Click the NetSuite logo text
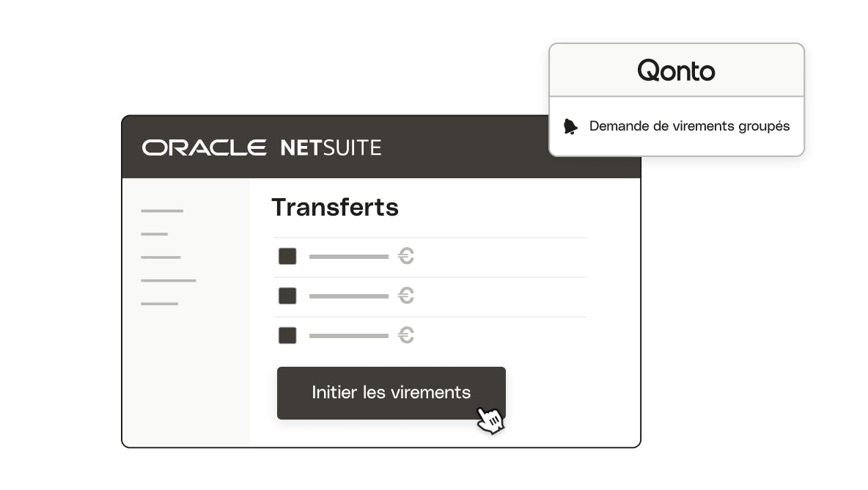The height and width of the screenshot is (490, 868). click(331, 148)
